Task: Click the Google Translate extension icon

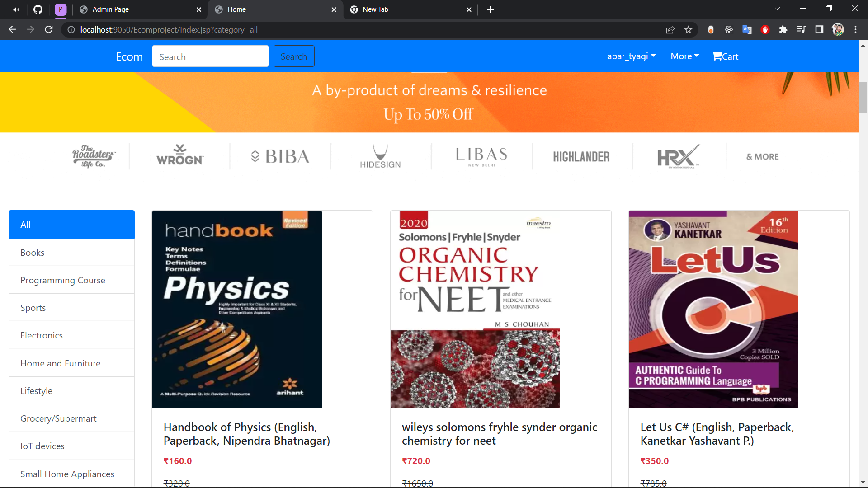Action: (747, 30)
